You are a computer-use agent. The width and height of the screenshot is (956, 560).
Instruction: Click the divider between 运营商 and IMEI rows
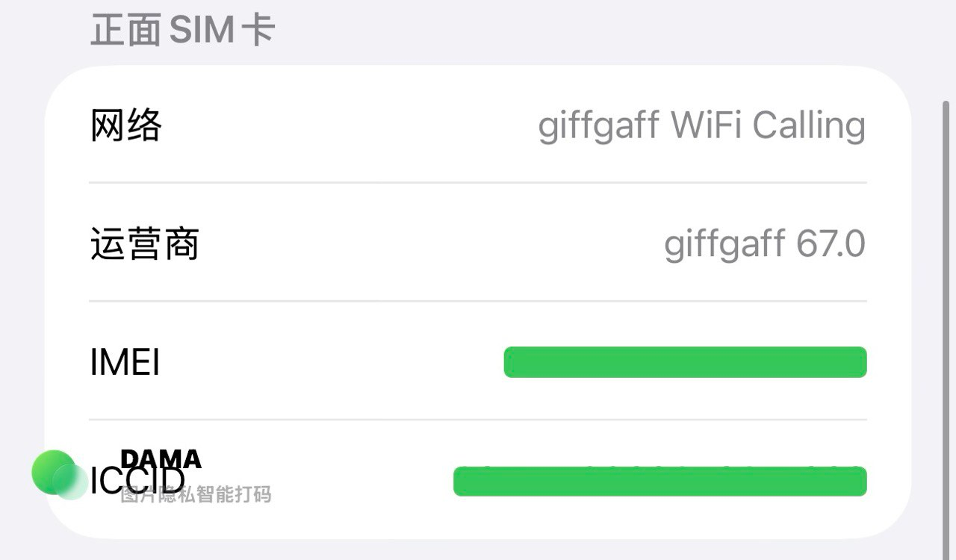478,301
